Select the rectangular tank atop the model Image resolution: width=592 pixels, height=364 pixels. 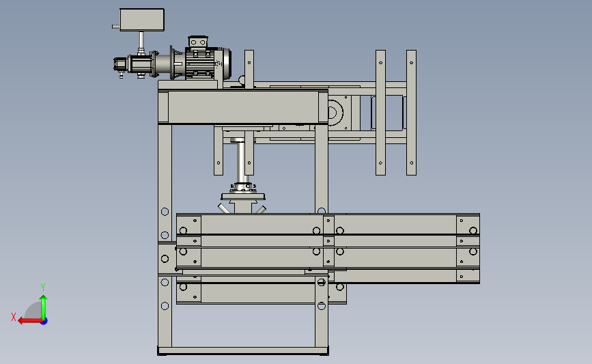click(142, 20)
